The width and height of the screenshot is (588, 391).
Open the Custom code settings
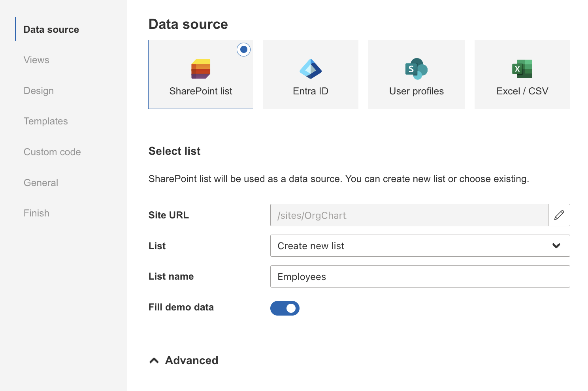(x=52, y=152)
